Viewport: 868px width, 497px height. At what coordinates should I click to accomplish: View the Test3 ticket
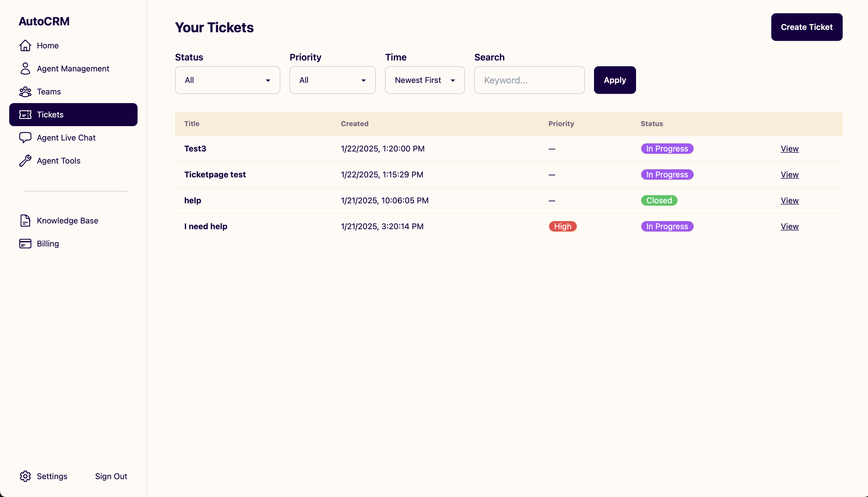tap(790, 149)
